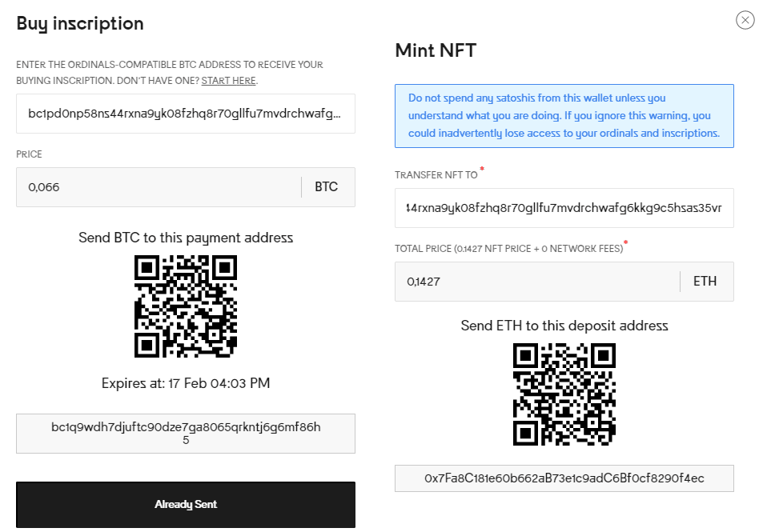The image size is (771, 532).
Task: Click the BTC currency label
Action: pos(326,187)
